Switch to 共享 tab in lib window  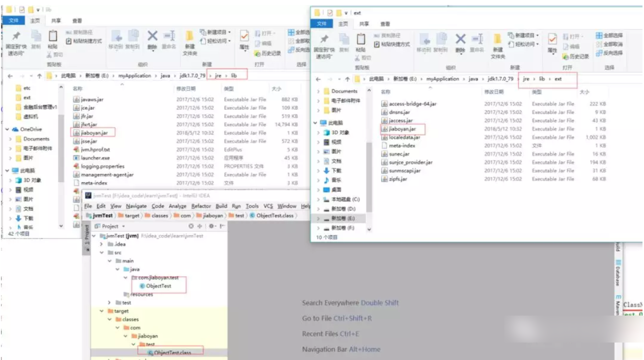(x=56, y=20)
